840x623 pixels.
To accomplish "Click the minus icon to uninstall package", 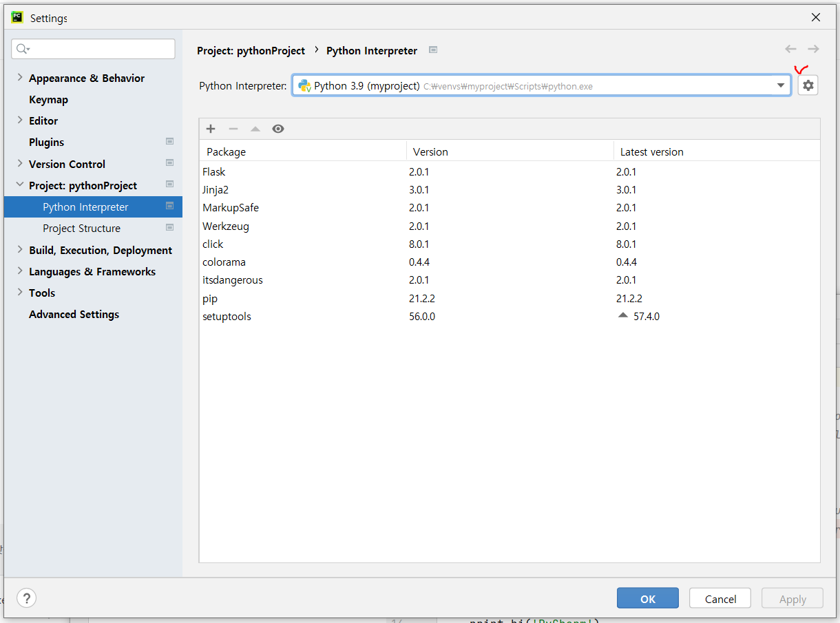I will tap(233, 129).
